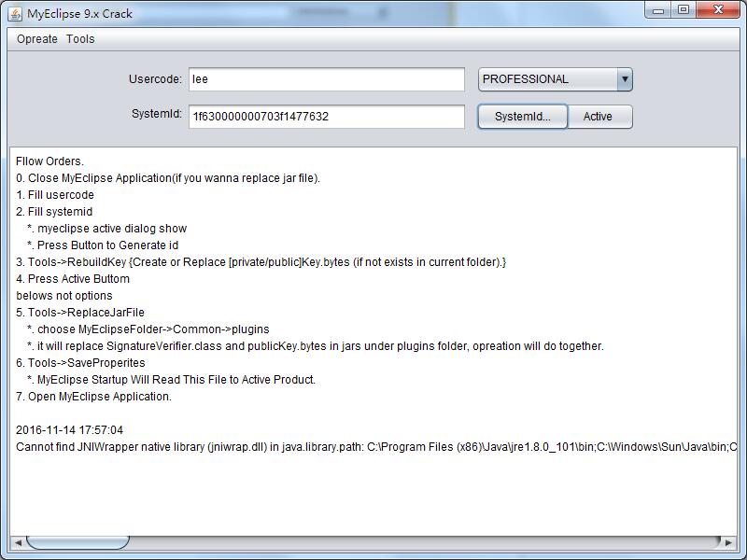Click the SystemId... button

tap(523, 117)
